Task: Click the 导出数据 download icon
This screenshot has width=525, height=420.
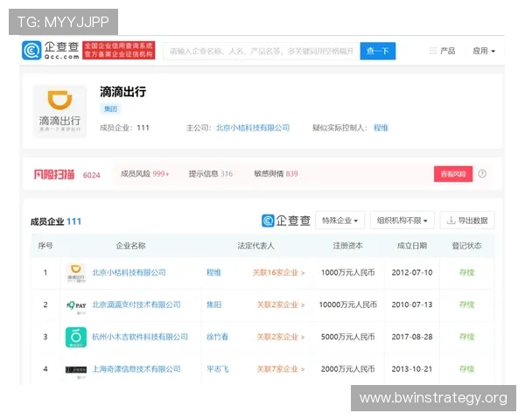Action: click(451, 220)
